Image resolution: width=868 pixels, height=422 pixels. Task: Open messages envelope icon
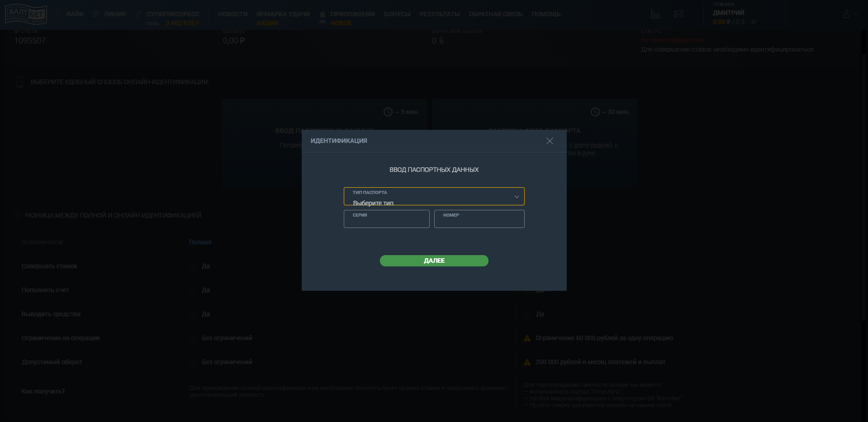pos(678,14)
